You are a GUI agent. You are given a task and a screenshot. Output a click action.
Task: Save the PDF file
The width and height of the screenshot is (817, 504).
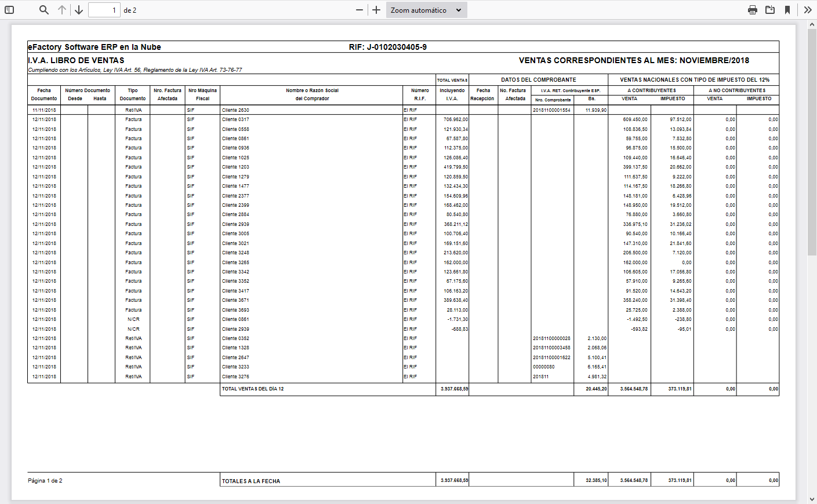pyautogui.click(x=770, y=10)
